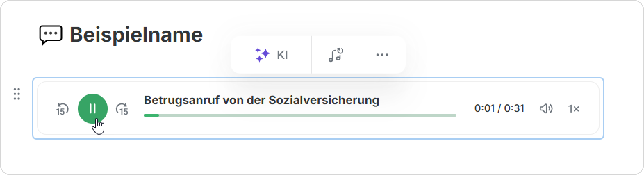Image resolution: width=644 pixels, height=175 pixels.
Task: Open the three-dot more options menu
Action: coord(382,55)
